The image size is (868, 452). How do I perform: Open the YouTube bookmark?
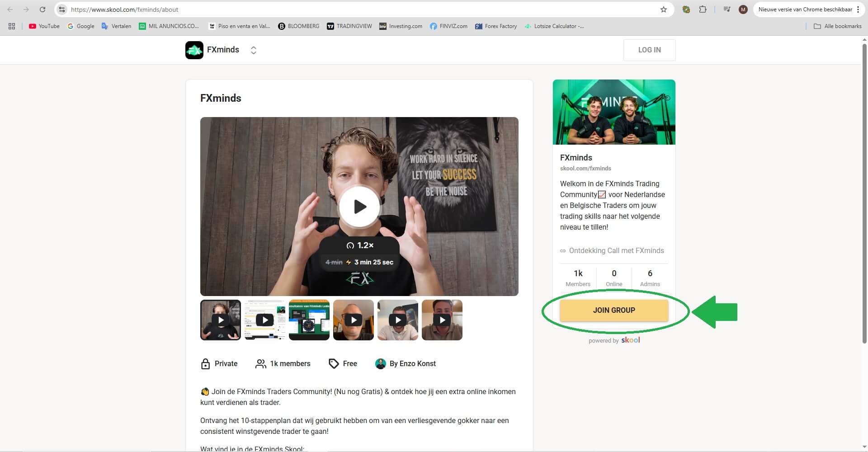click(x=43, y=26)
